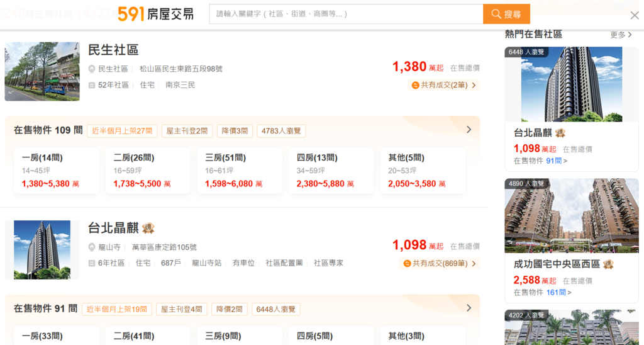
Task: Open the 其他(3間) listing card
Action: coord(423,336)
